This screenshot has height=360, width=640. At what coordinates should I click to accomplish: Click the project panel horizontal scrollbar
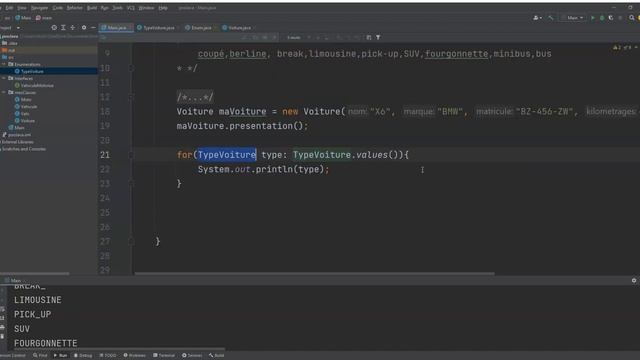35,274
